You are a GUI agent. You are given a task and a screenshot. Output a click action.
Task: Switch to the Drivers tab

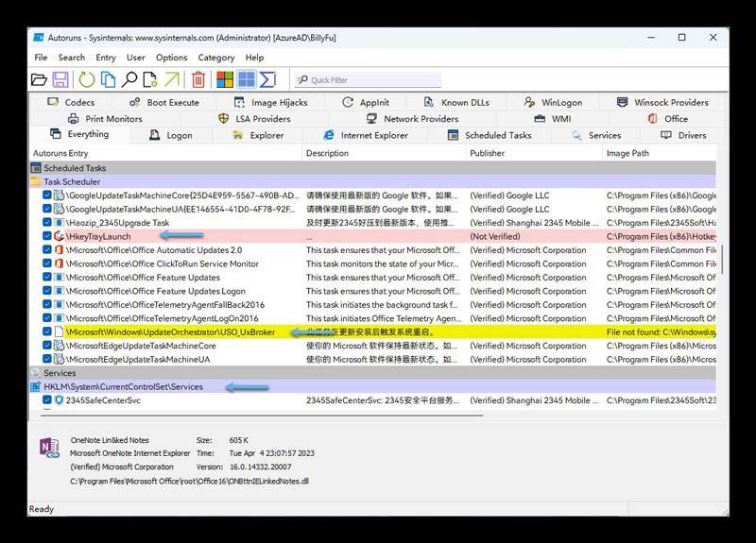[683, 135]
